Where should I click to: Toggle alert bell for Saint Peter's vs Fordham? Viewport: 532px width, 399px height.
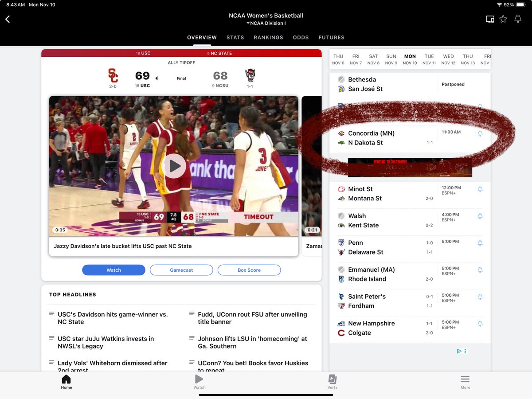click(x=480, y=297)
